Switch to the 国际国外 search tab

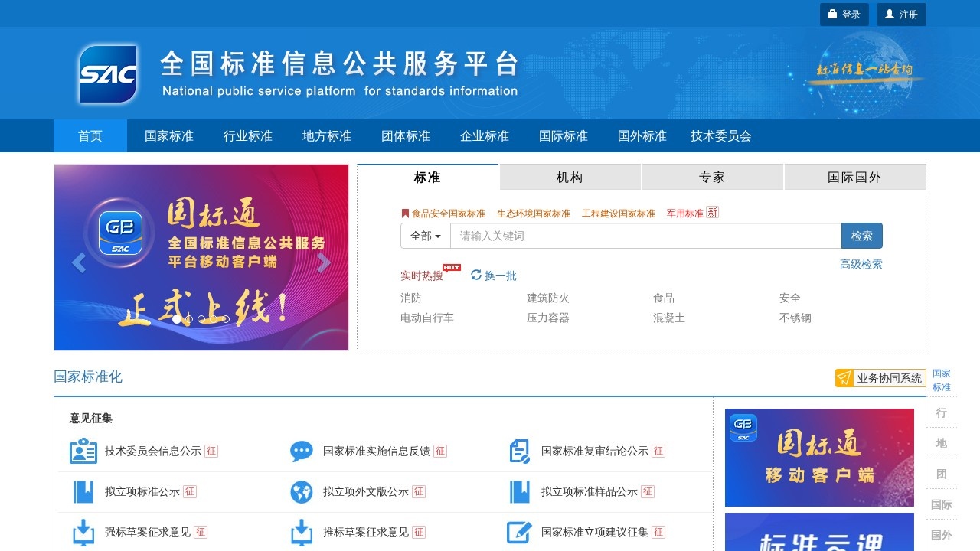(x=854, y=177)
